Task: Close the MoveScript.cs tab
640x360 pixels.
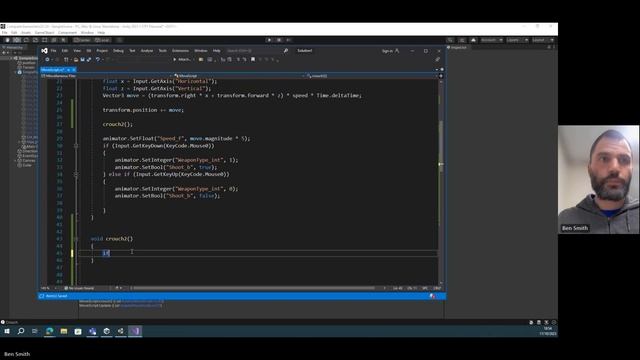Action: [x=74, y=70]
